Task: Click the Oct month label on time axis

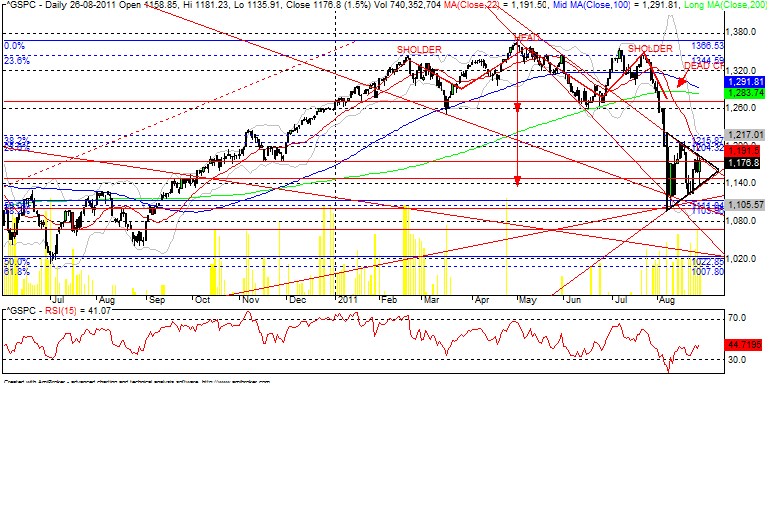Action: pos(202,300)
